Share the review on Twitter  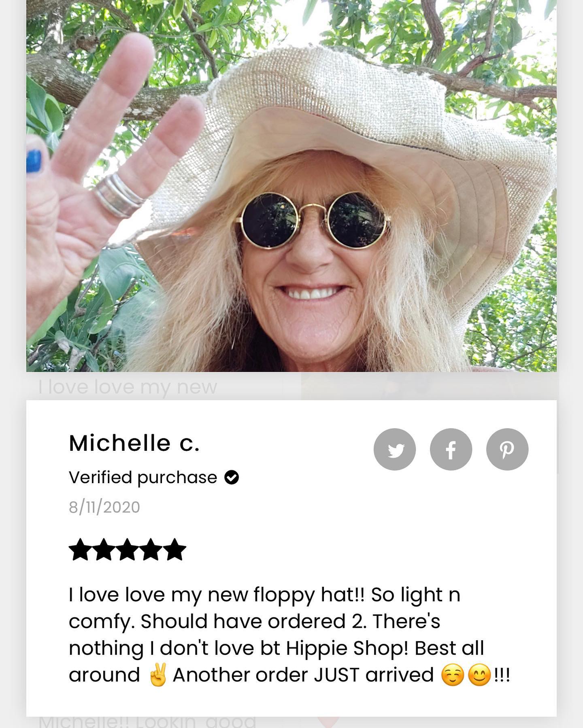[x=395, y=449]
